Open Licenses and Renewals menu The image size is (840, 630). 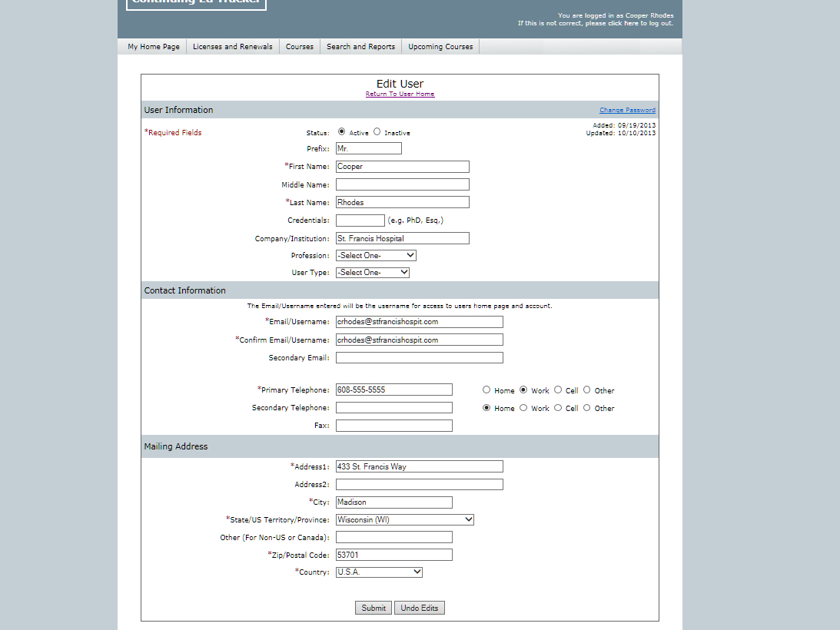[232, 47]
